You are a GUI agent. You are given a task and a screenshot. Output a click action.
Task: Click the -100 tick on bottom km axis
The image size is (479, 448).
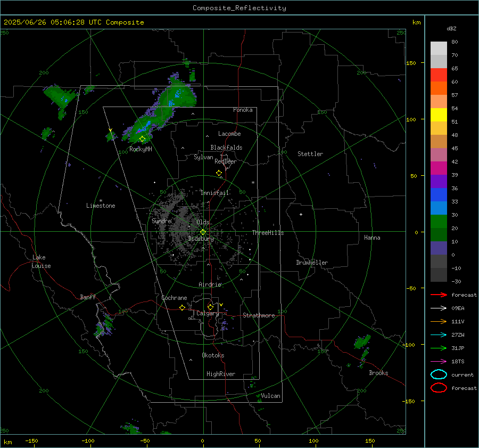88,441
